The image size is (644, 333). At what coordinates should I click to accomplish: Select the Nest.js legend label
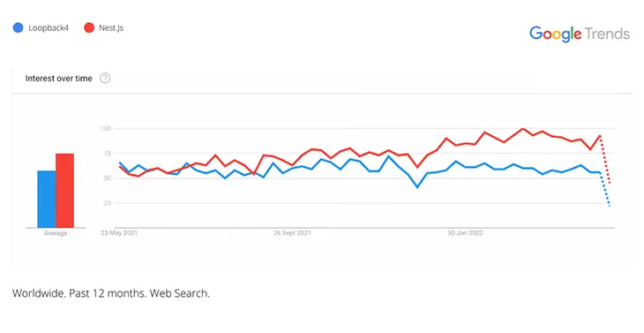[x=111, y=28]
